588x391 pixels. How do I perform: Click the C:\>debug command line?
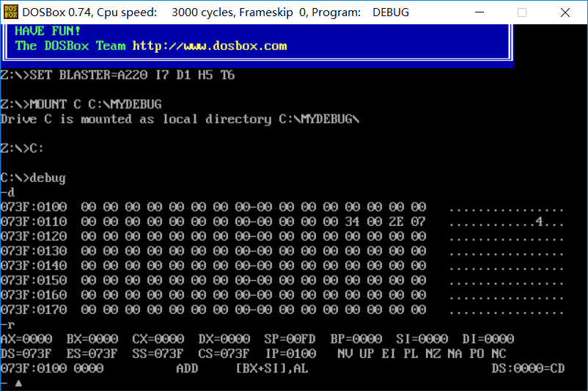tap(33, 178)
